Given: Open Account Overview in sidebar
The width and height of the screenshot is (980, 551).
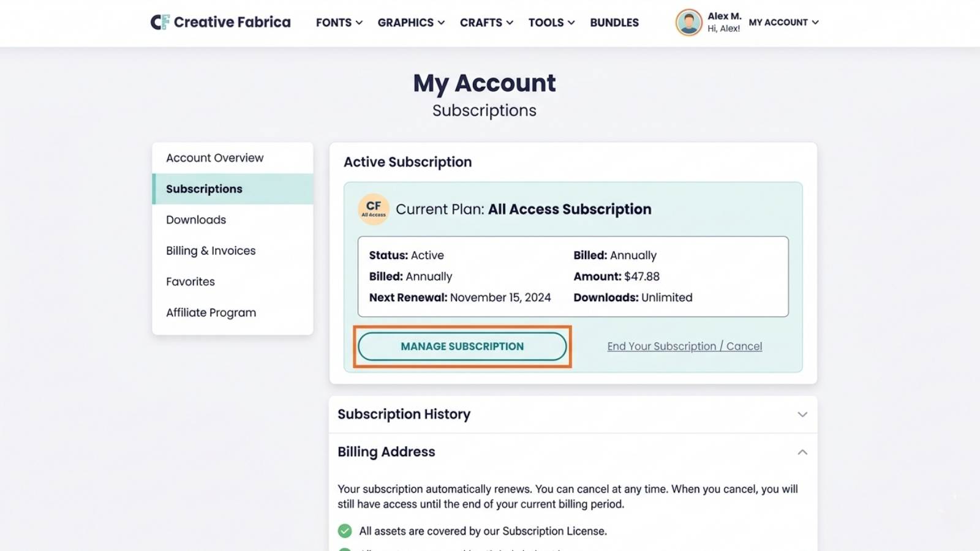Looking at the screenshot, I should pyautogui.click(x=233, y=158).
